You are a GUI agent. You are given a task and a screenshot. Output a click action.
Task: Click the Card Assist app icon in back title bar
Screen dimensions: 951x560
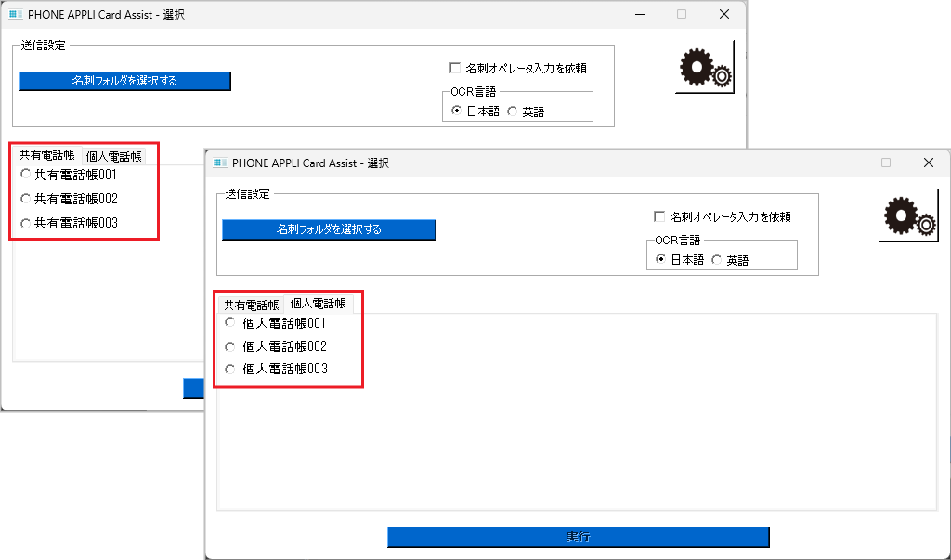16,14
